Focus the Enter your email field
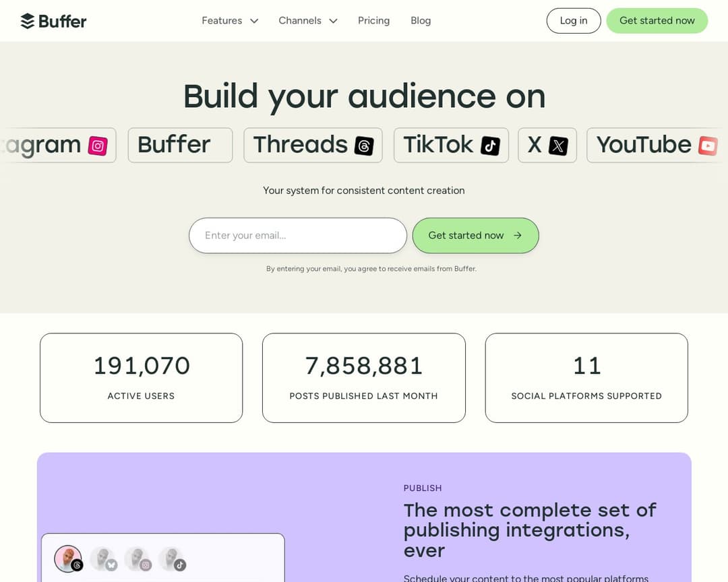728x582 pixels. coord(298,235)
